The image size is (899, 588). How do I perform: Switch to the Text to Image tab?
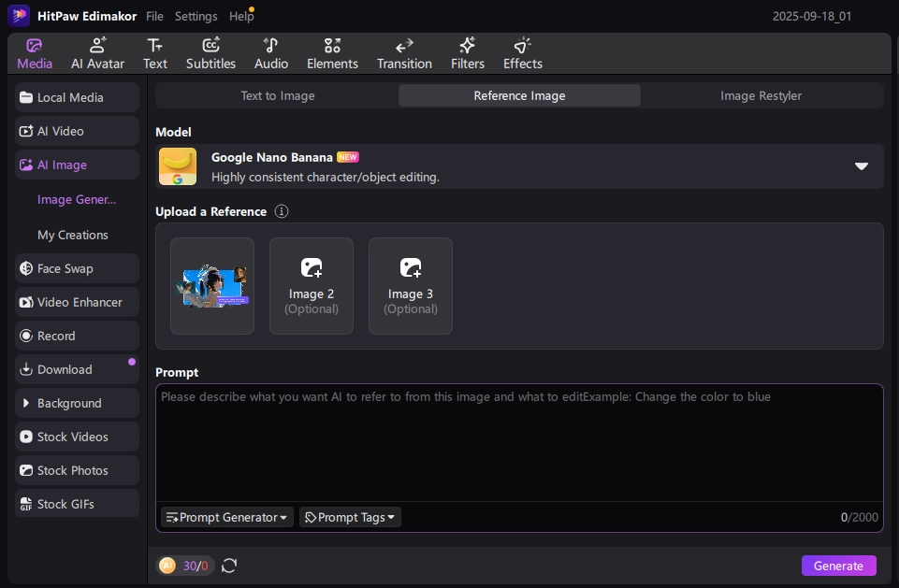pos(277,95)
